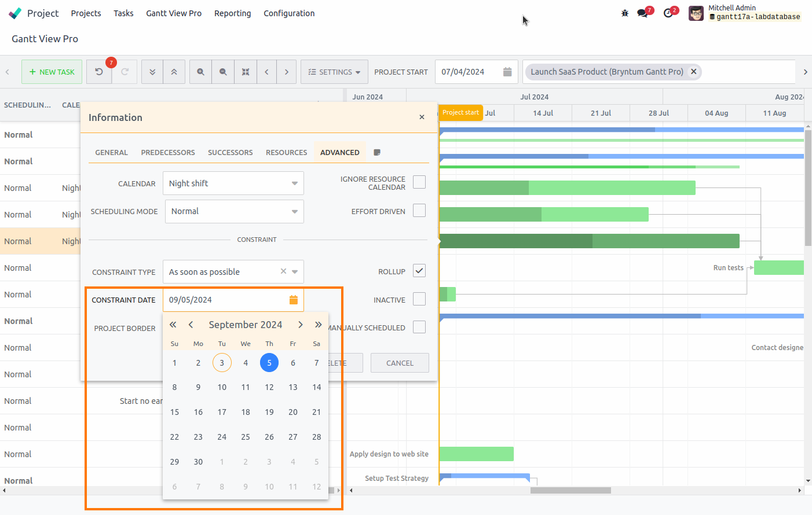Open the Scheduling Mode dropdown

pyautogui.click(x=234, y=211)
